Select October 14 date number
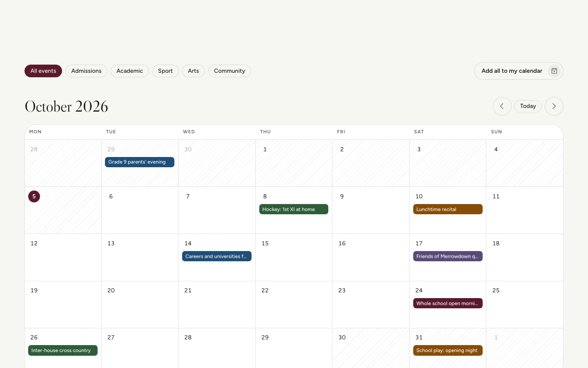Screen dimensions: 588x368 tap(188, 244)
